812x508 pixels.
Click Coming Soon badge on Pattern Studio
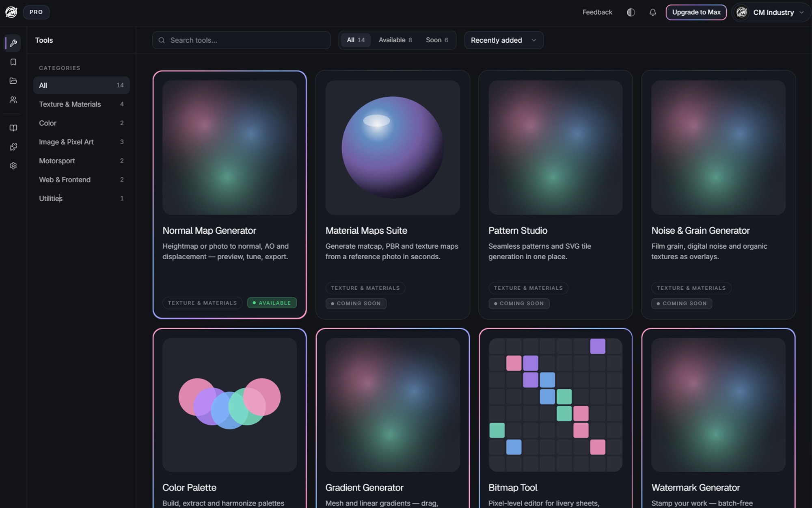pyautogui.click(x=519, y=304)
